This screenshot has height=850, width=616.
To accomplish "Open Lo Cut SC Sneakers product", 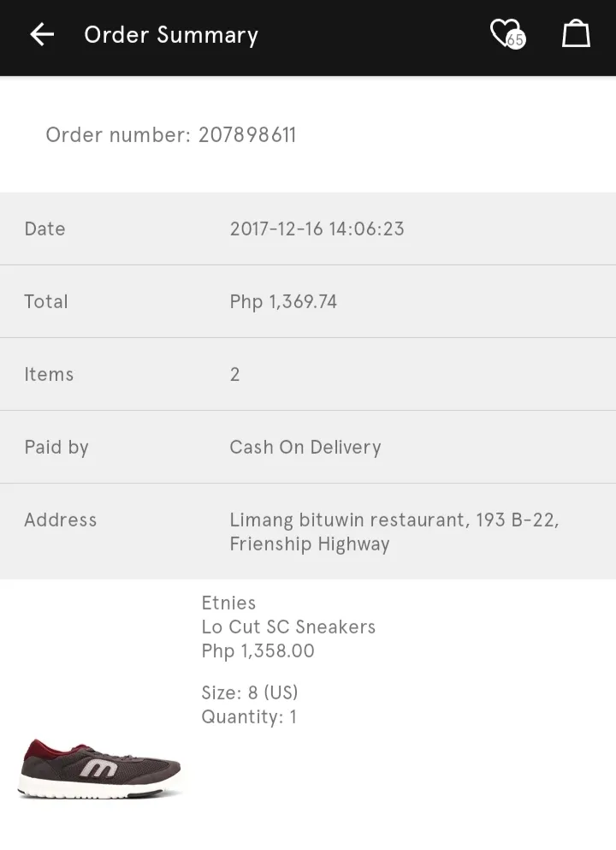I will click(288, 627).
